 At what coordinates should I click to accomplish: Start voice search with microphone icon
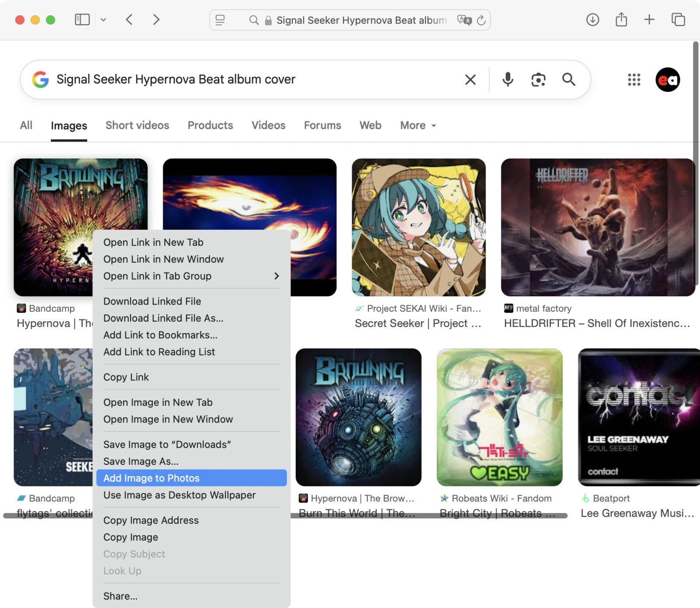(x=507, y=80)
